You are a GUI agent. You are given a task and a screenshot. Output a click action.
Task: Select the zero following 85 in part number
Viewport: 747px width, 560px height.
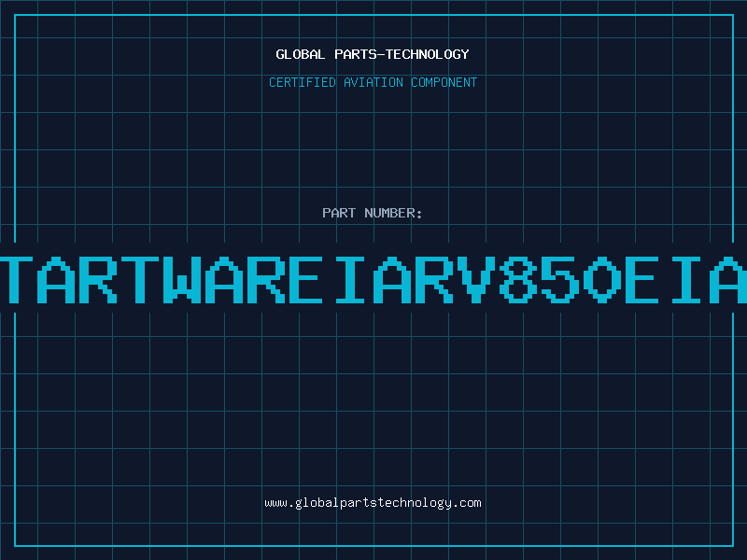pos(602,280)
